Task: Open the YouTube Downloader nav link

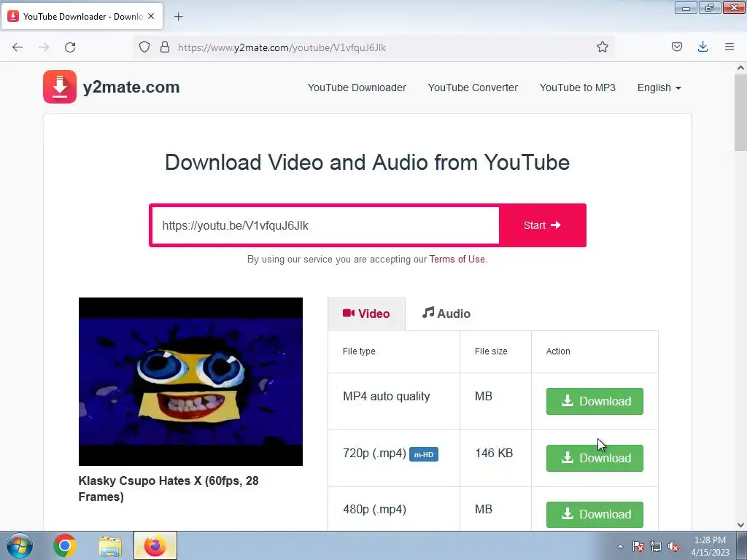Action: tap(357, 87)
